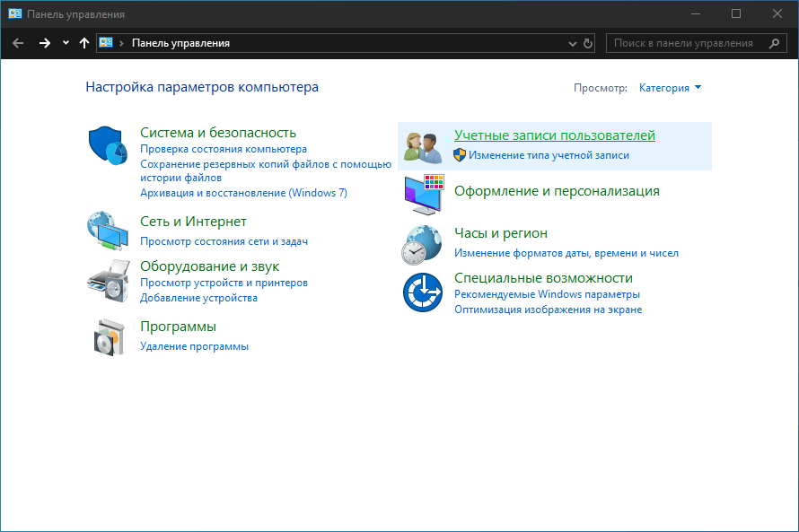
Task: Click the Control Panel icon in the address bar
Action: (x=106, y=43)
